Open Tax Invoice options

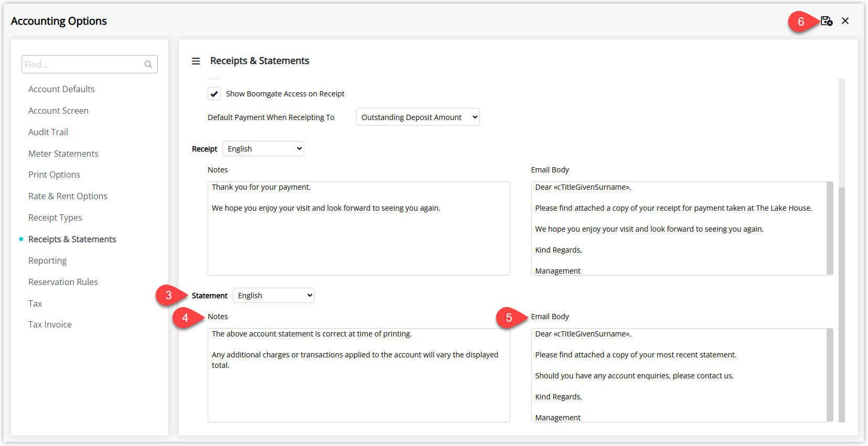(x=50, y=324)
